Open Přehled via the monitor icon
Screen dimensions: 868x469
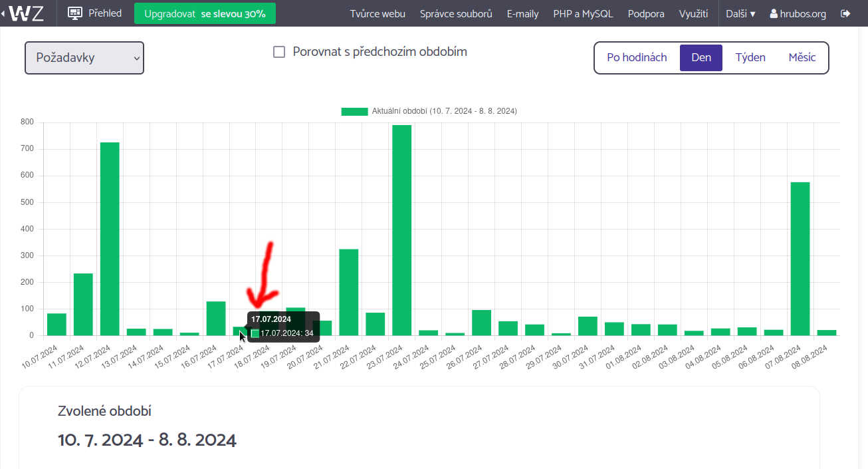(x=75, y=13)
